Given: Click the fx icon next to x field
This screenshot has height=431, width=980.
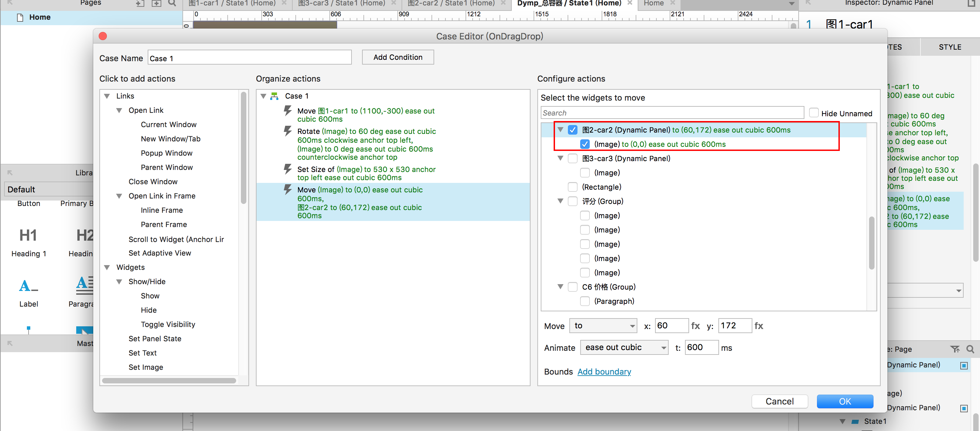Looking at the screenshot, I should [696, 326].
